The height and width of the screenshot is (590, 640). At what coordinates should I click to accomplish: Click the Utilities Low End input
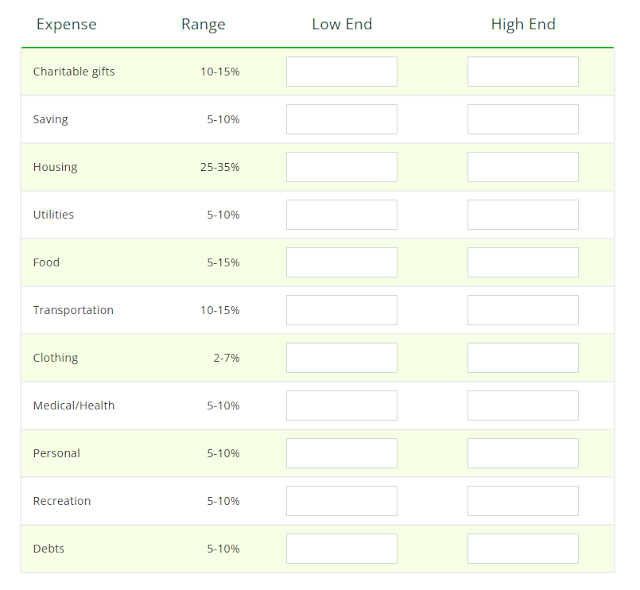tap(342, 215)
